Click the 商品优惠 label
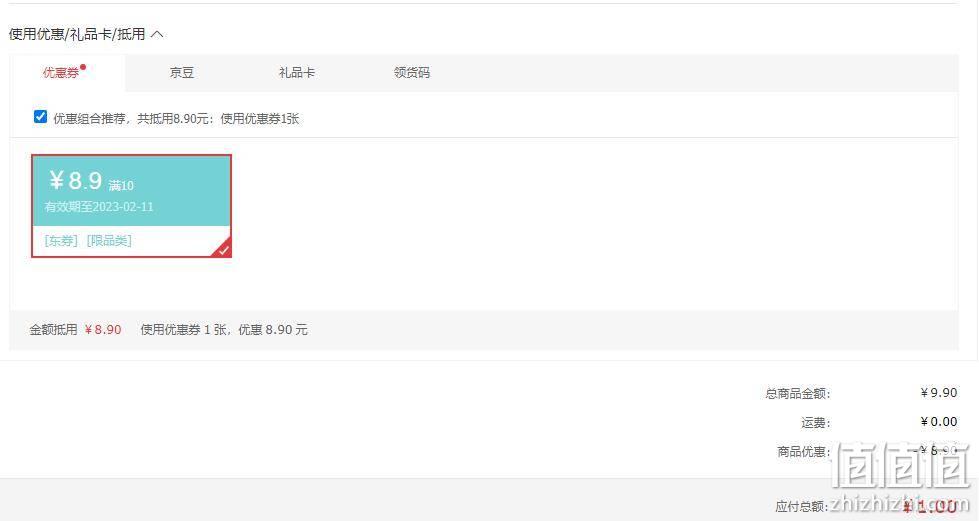 pyautogui.click(x=804, y=452)
